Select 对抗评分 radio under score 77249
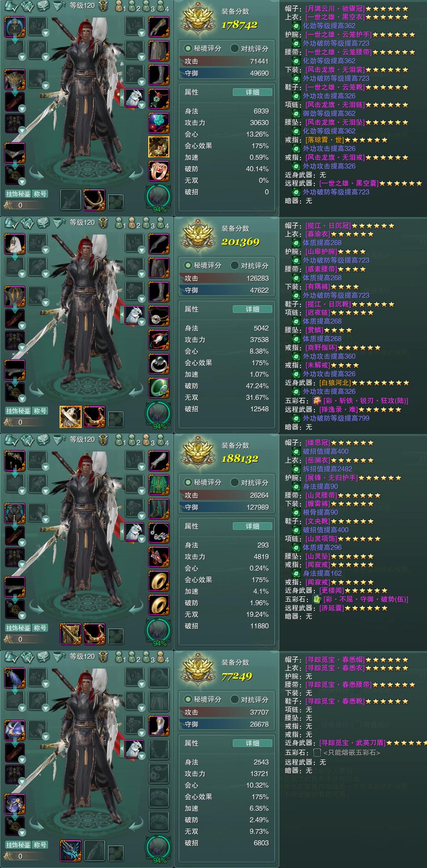 pyautogui.click(x=235, y=699)
